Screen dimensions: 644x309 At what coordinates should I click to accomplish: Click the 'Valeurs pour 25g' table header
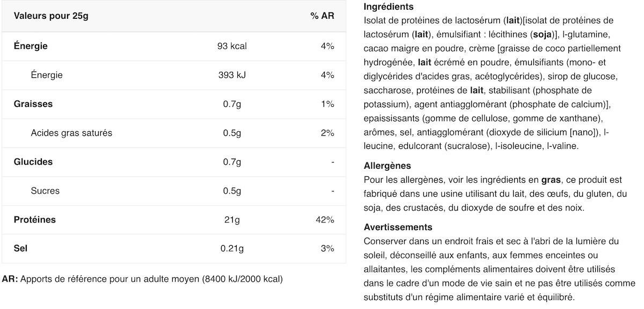point(51,16)
